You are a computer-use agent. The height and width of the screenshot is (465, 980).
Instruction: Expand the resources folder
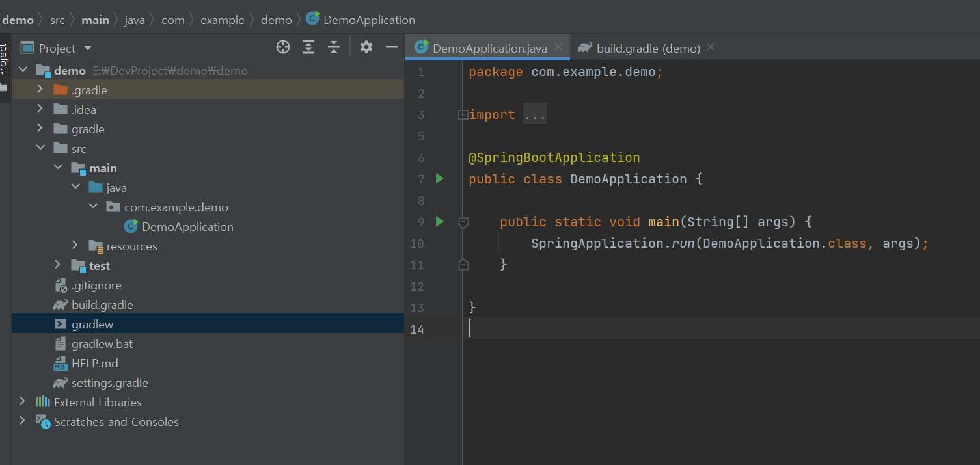point(75,246)
